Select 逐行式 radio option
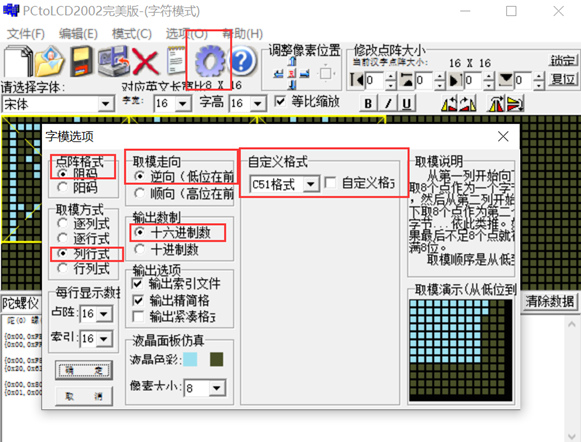Viewport: 581px width, 442px height. pyautogui.click(x=62, y=239)
